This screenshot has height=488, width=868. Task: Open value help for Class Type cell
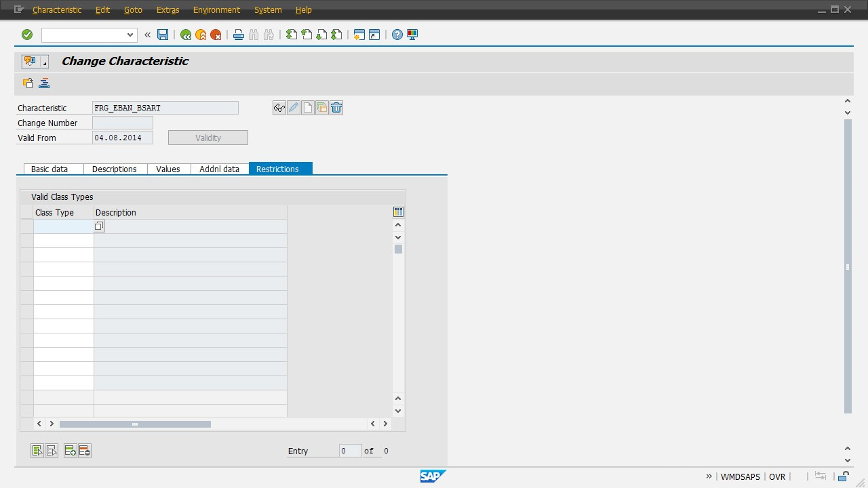click(100, 226)
